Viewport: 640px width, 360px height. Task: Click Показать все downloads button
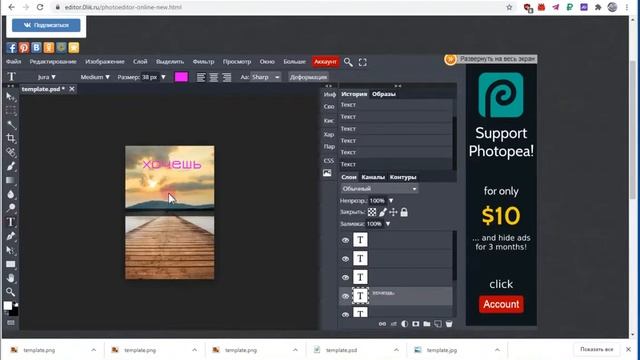coord(597,349)
